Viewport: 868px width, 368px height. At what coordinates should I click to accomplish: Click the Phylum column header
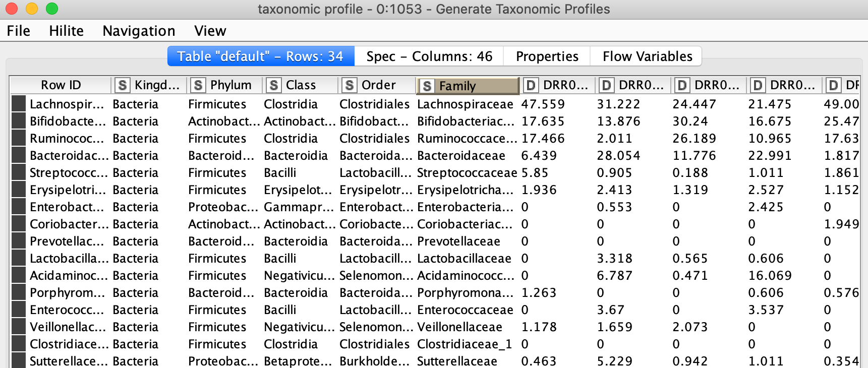pos(225,85)
